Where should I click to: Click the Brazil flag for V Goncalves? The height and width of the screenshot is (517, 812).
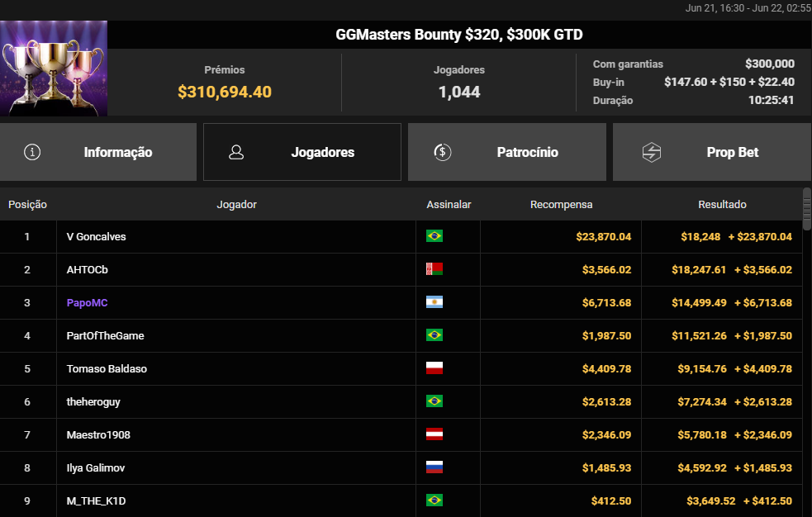pyautogui.click(x=434, y=236)
